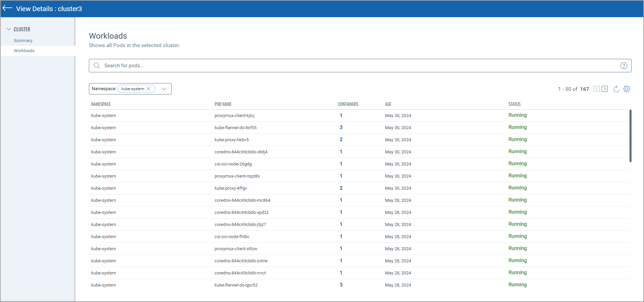This screenshot has width=644, height=302.
Task: Open container count 3 for kube-flannel-ds-8xf55
Action: [341, 127]
